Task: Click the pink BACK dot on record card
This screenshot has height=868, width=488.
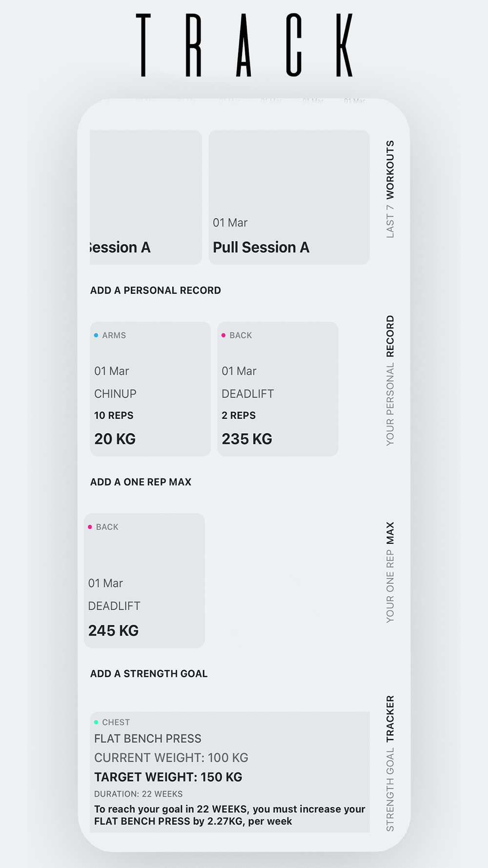Action: click(224, 335)
